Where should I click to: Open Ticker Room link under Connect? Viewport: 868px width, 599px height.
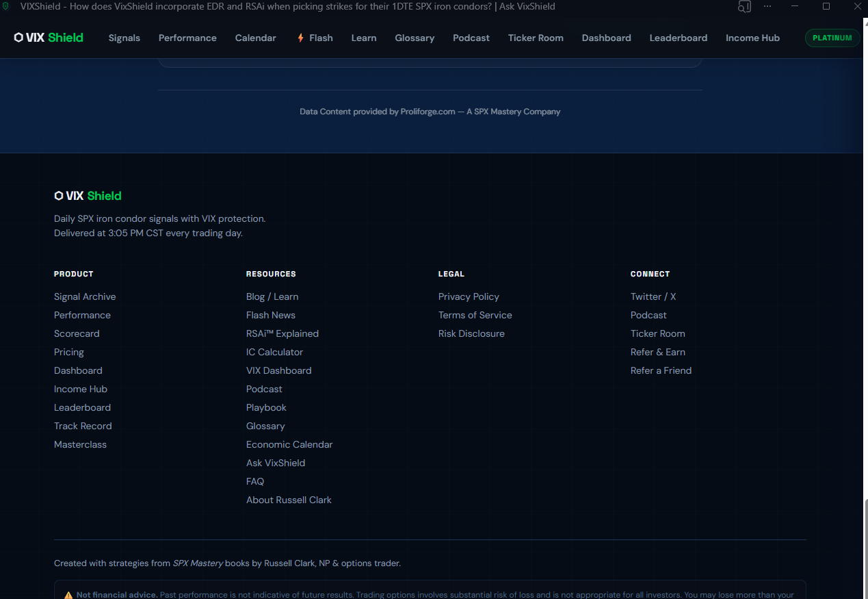tap(657, 333)
